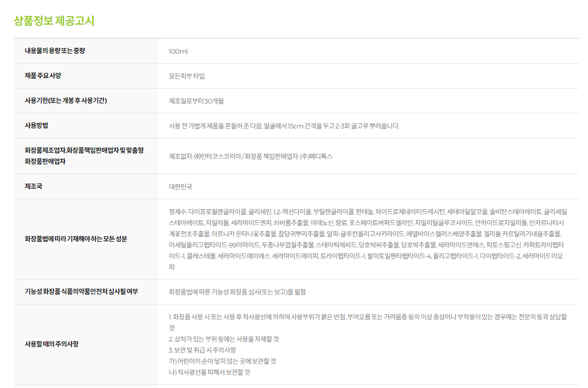
Task: Click precaution 2 about 상처가 있는 부위
Action: pyautogui.click(x=223, y=339)
